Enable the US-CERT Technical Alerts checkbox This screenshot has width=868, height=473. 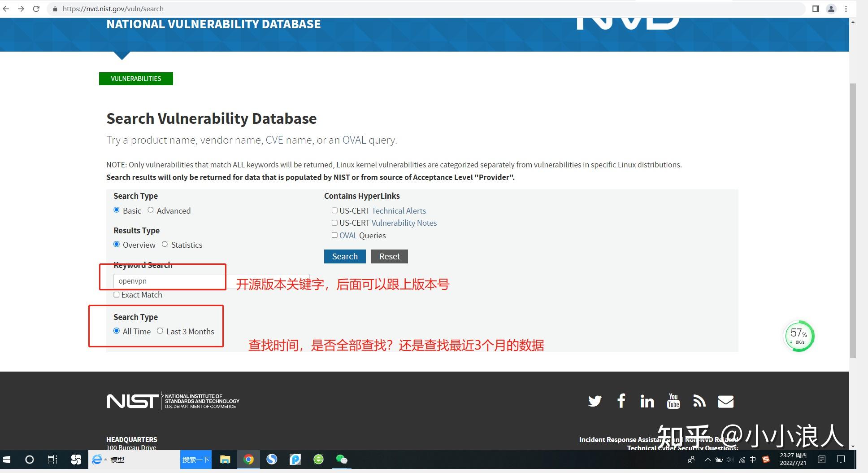pyautogui.click(x=334, y=210)
